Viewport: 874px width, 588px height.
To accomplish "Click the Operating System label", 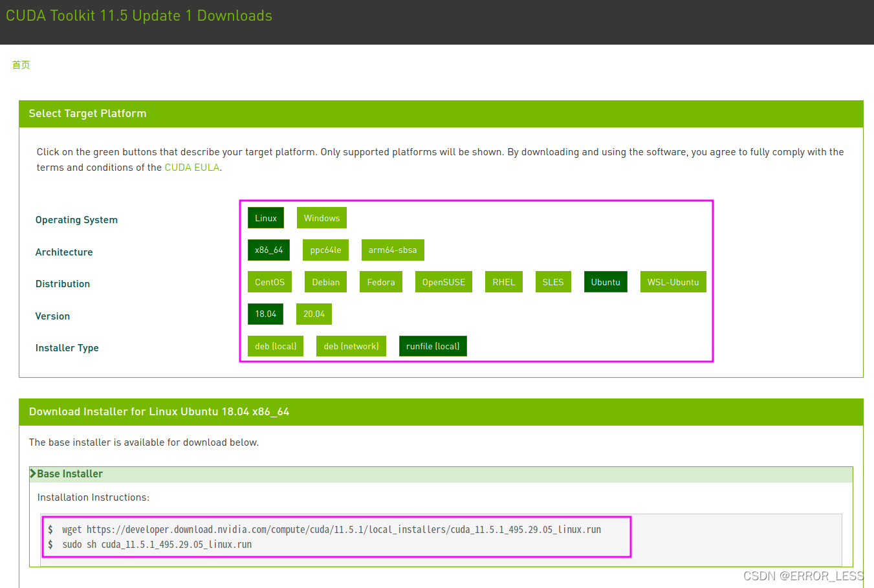I will tap(76, 220).
